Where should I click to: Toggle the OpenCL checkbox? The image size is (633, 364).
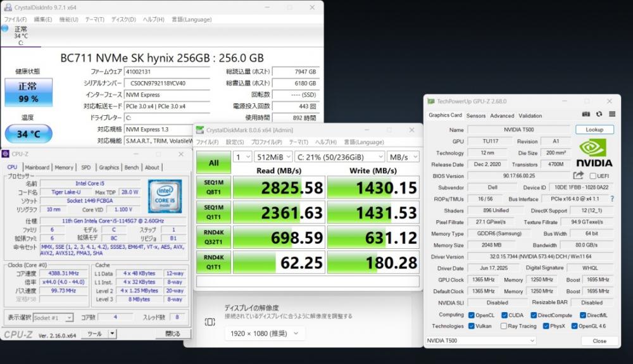(471, 315)
